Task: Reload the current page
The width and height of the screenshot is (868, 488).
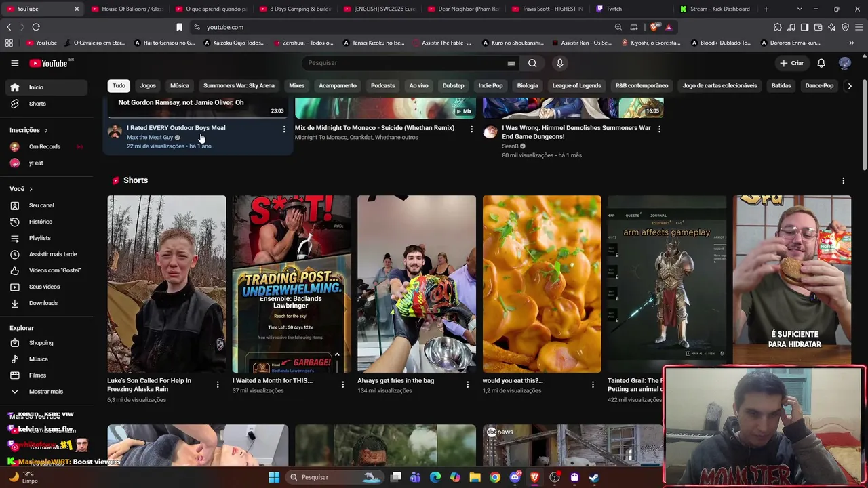Action: click(x=36, y=27)
